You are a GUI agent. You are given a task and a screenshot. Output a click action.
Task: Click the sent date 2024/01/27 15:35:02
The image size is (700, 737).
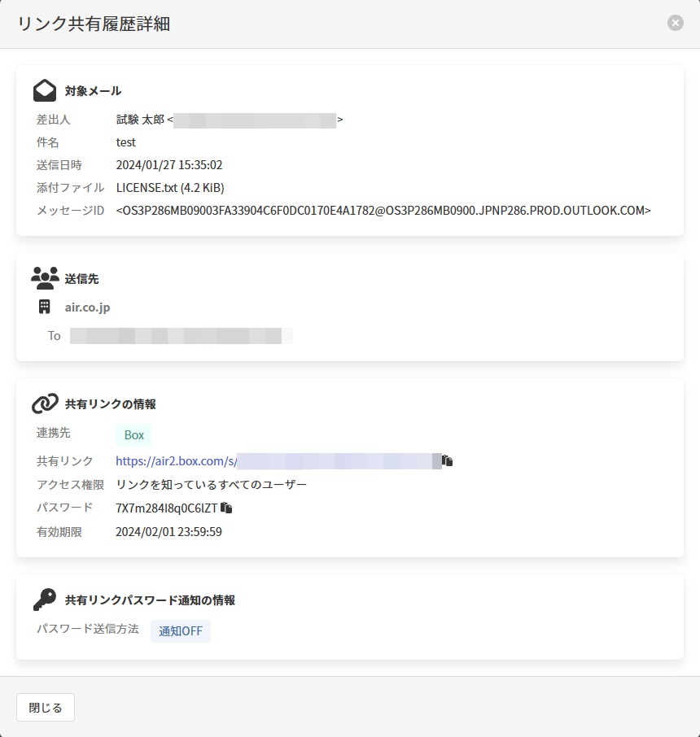point(169,165)
